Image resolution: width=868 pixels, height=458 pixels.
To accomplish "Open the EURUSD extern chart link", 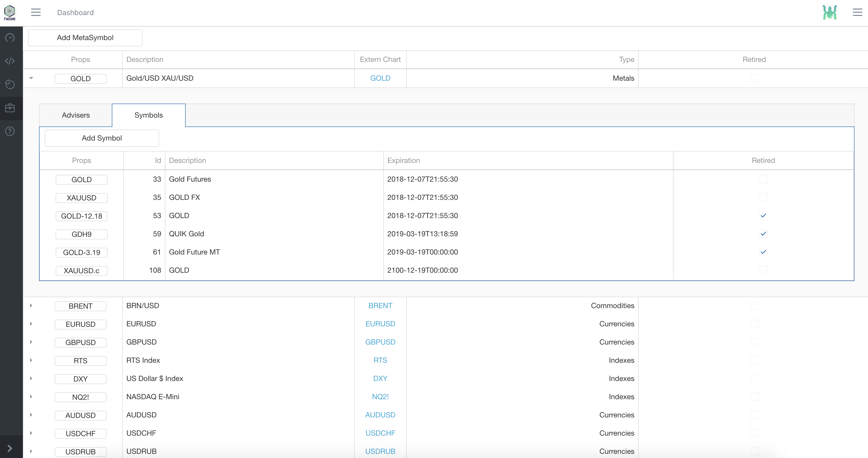I will click(x=380, y=324).
